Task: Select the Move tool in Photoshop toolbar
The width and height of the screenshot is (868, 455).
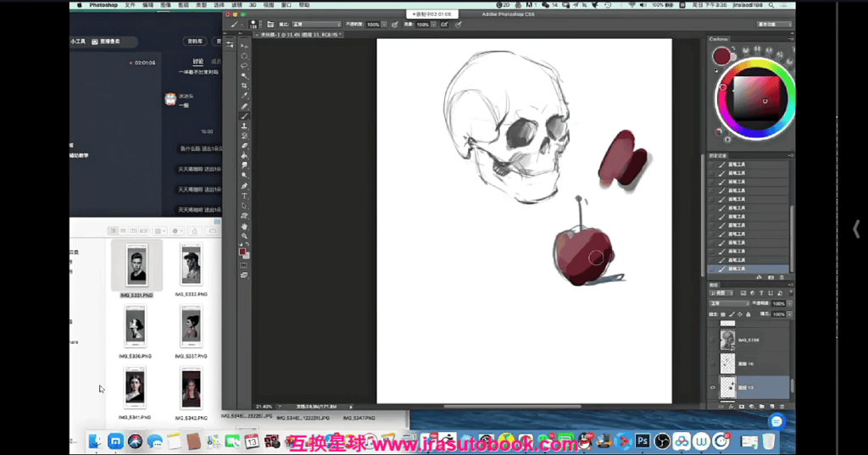Action: coord(244,46)
